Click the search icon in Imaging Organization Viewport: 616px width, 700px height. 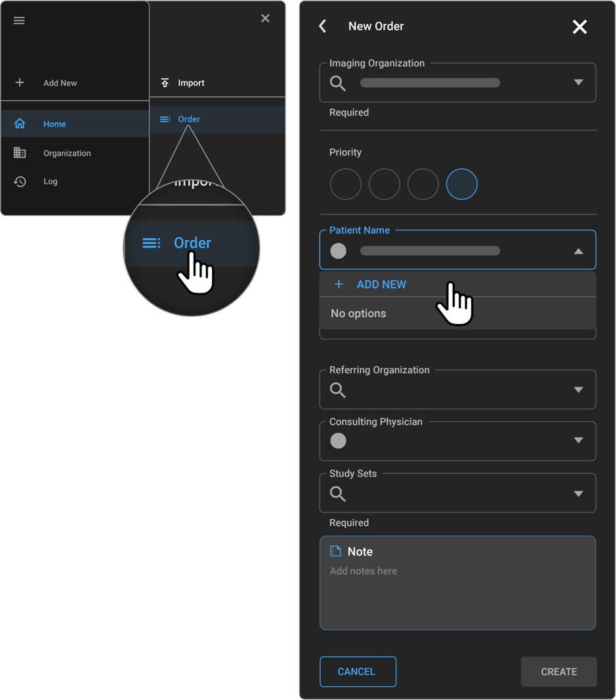(x=338, y=83)
